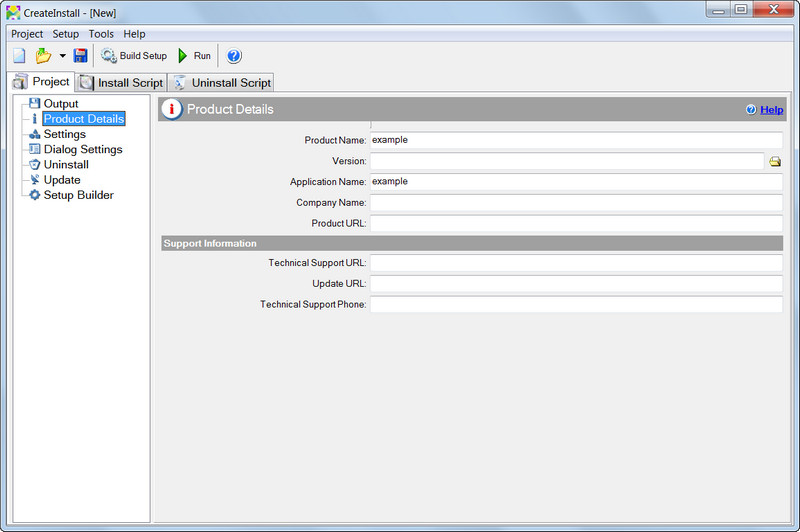Click the Technical Support URL field
Viewport: 800px width, 532px height.
[576, 263]
